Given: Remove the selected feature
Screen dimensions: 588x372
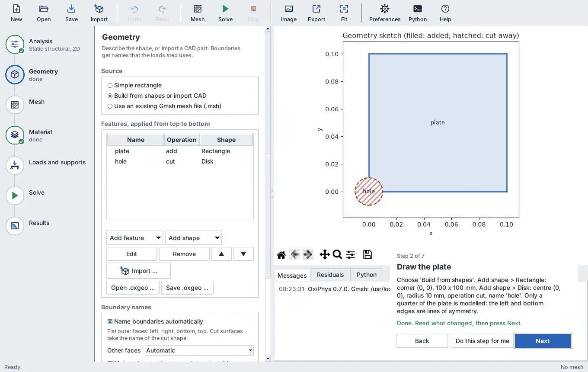Looking at the screenshot, I should click(184, 254).
